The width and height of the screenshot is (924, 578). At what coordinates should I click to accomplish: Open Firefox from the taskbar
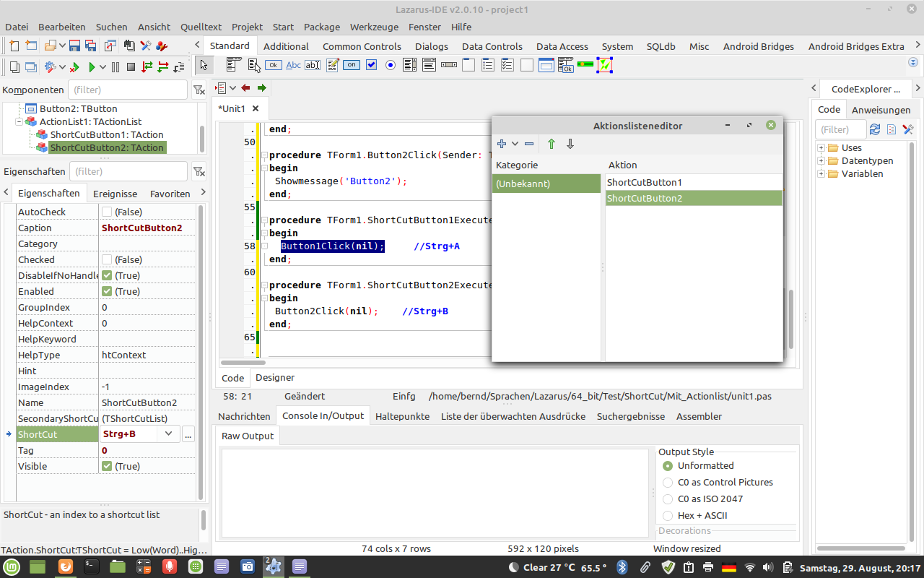[64, 567]
